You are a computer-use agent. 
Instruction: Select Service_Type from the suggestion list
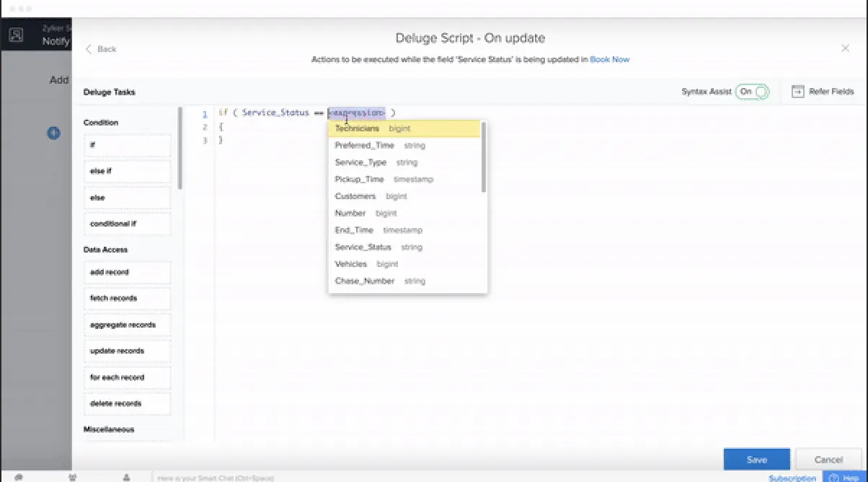tap(404, 162)
